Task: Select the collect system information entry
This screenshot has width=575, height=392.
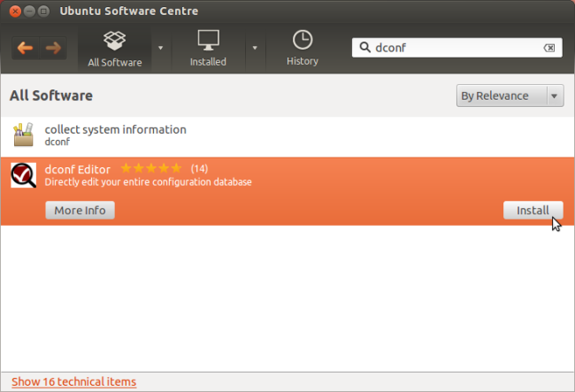Action: pyautogui.click(x=287, y=135)
